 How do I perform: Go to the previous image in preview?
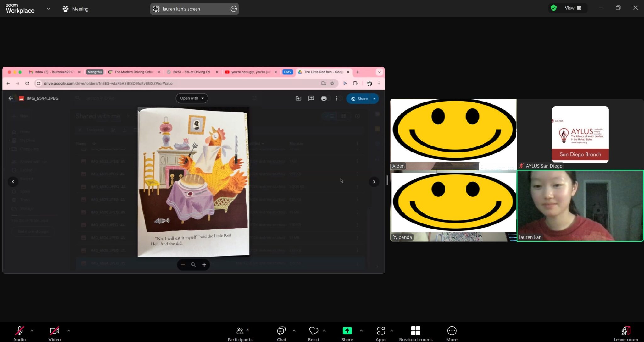pyautogui.click(x=13, y=181)
